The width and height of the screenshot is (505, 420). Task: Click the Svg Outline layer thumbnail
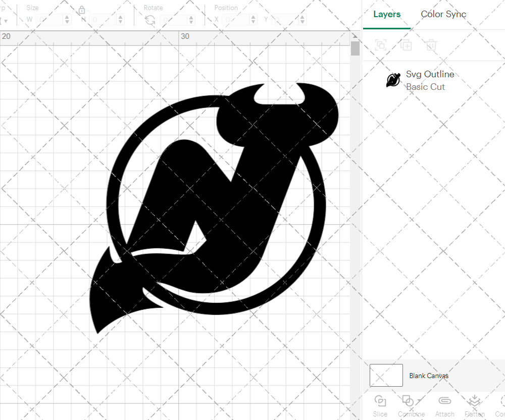[x=393, y=80]
